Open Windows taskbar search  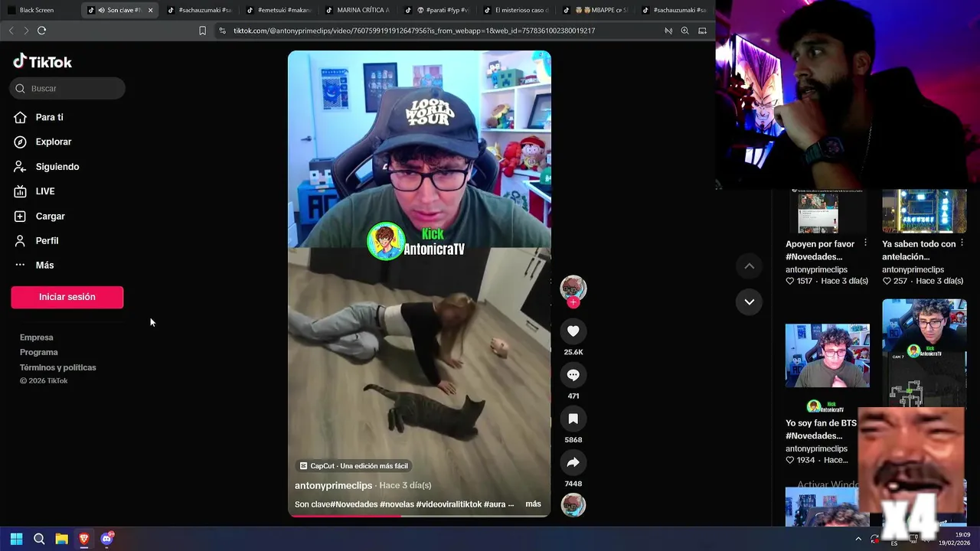(x=39, y=539)
